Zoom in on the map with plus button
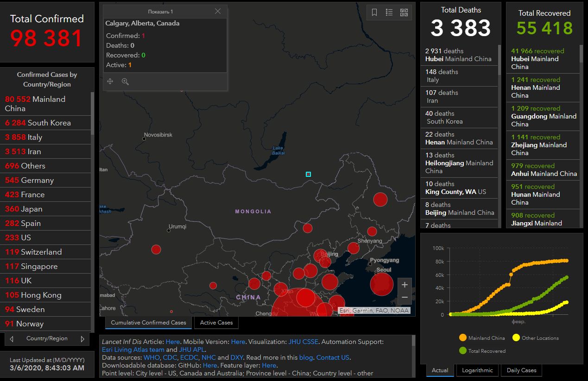The image size is (588, 381). [405, 285]
